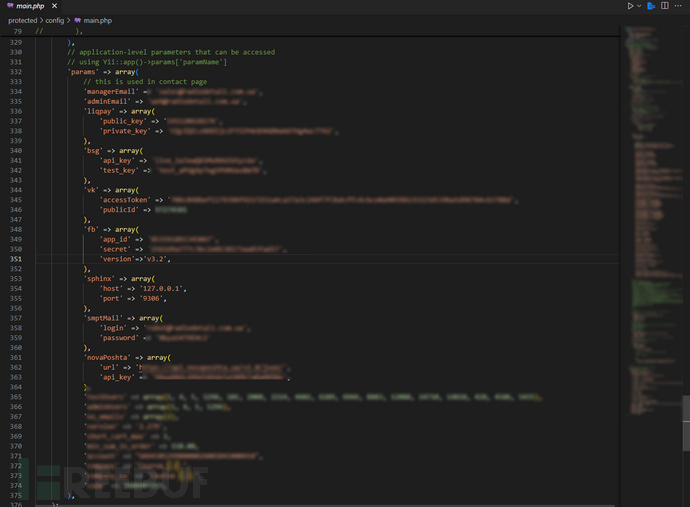The height and width of the screenshot is (507, 690).
Task: Click the blue icon beside the run dropdown
Action: (651, 6)
